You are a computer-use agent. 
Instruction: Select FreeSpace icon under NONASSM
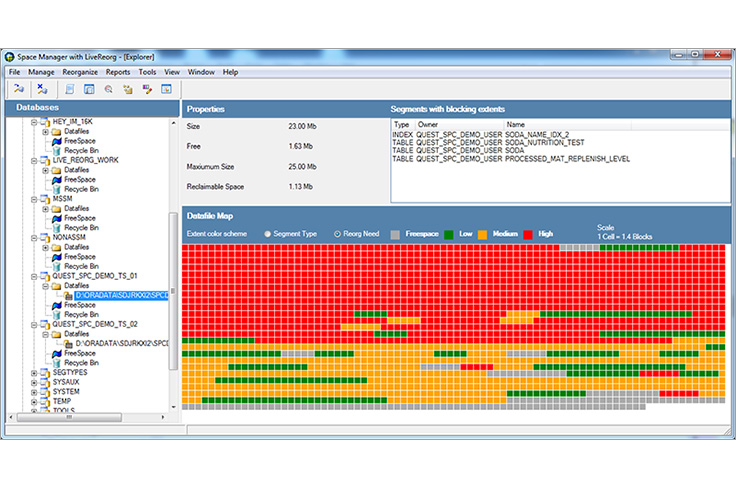coord(57,257)
